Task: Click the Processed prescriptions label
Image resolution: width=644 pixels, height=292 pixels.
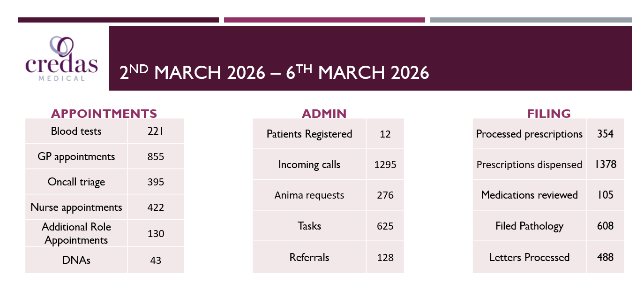Action: point(529,134)
